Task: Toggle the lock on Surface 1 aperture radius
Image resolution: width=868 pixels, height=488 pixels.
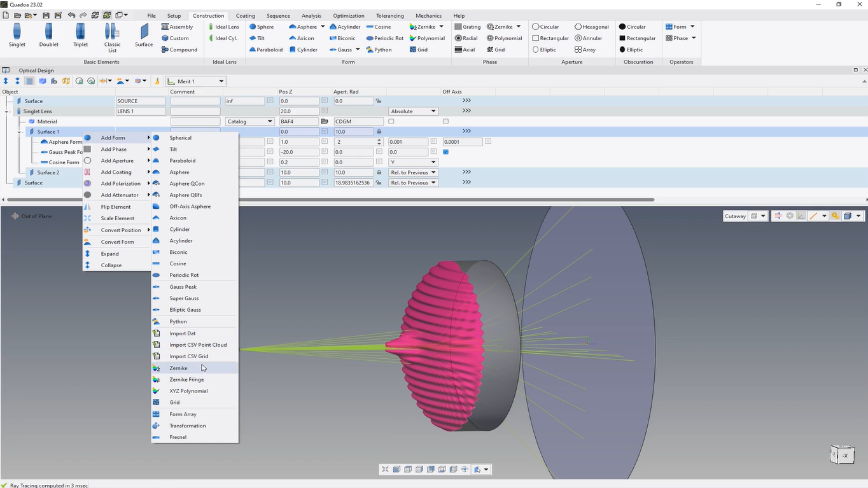Action: (379, 132)
